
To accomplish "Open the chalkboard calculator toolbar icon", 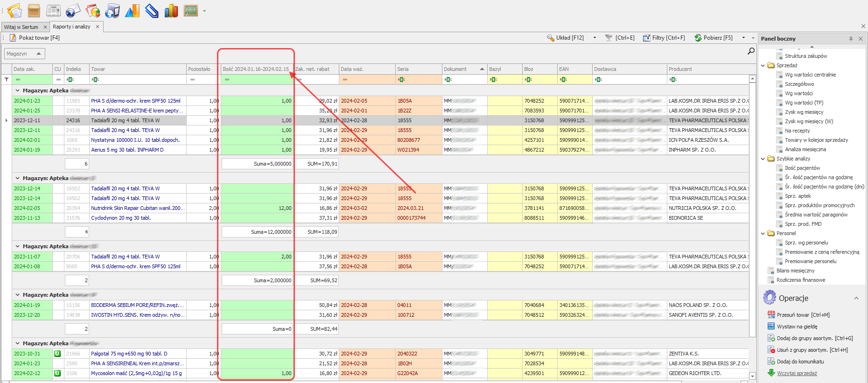I will [190, 10].
